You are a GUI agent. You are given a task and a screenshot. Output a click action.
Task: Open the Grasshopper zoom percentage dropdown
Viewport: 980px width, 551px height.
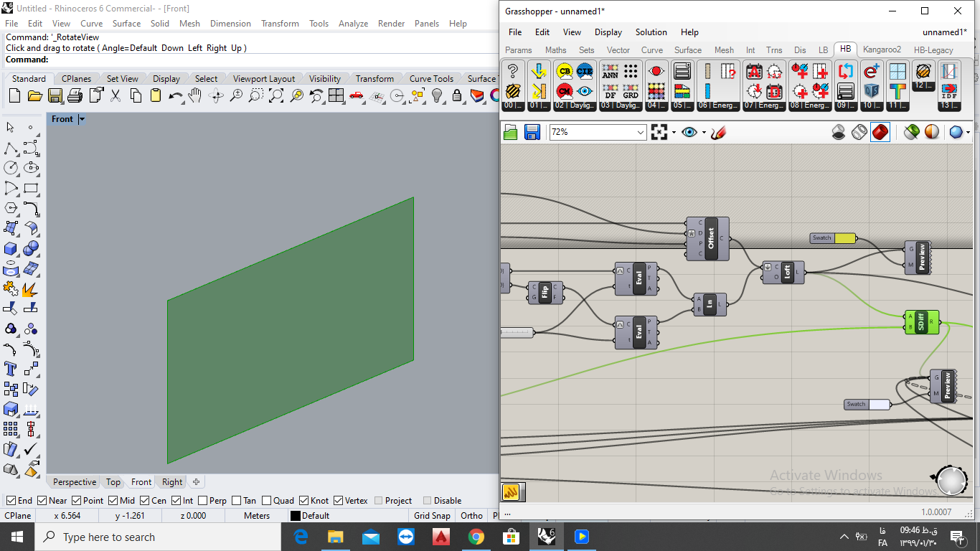point(641,132)
